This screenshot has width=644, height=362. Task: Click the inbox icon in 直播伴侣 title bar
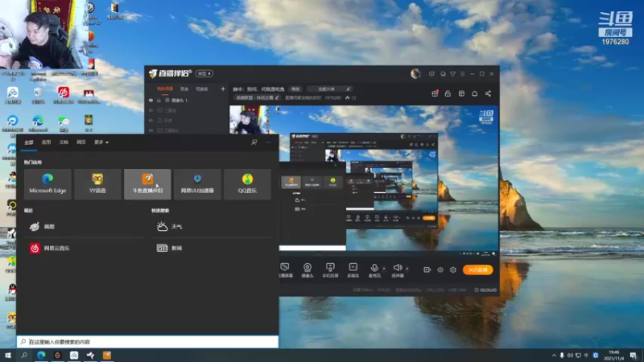pyautogui.click(x=443, y=74)
